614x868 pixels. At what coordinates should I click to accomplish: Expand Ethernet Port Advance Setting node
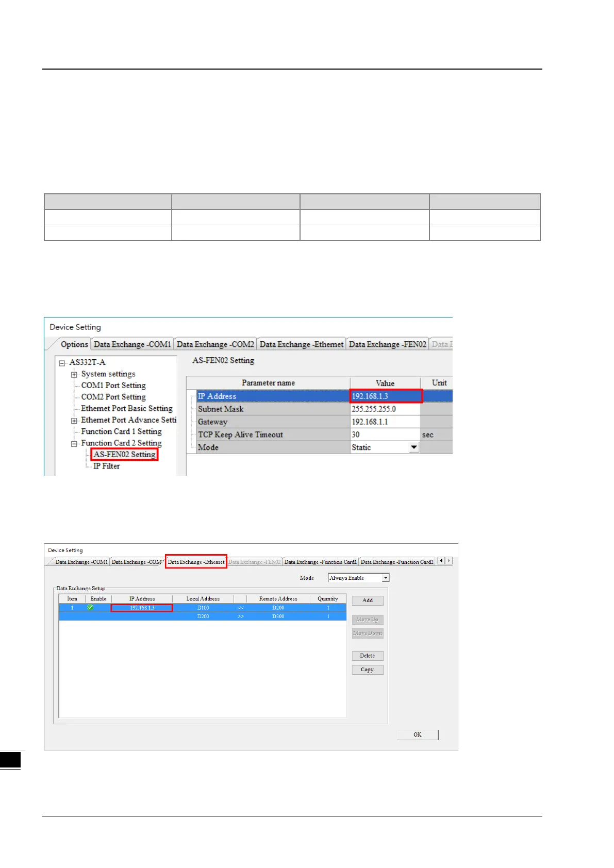74,421
